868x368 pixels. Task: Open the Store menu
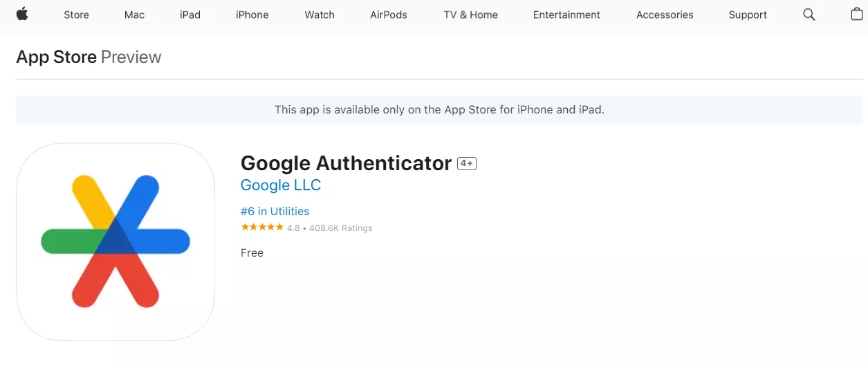pyautogui.click(x=76, y=15)
